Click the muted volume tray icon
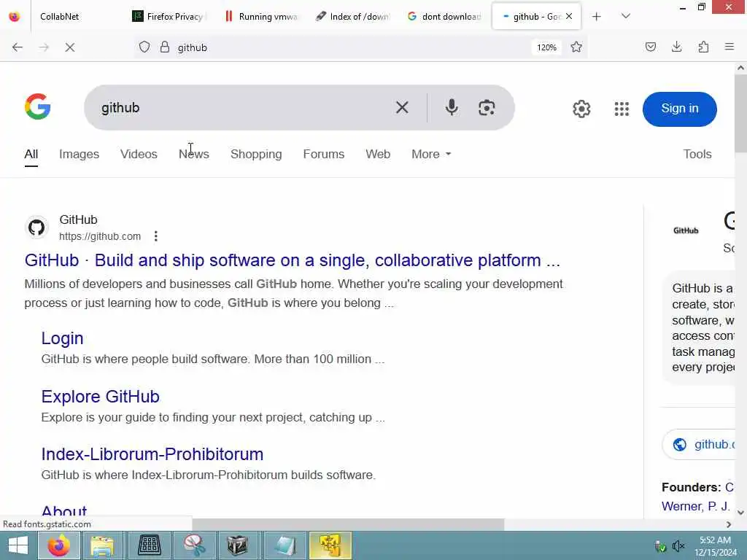The height and width of the screenshot is (560, 747). point(678,545)
